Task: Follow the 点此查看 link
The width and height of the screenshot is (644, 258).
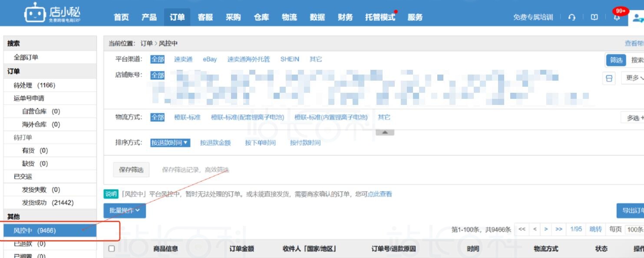Action: point(380,194)
